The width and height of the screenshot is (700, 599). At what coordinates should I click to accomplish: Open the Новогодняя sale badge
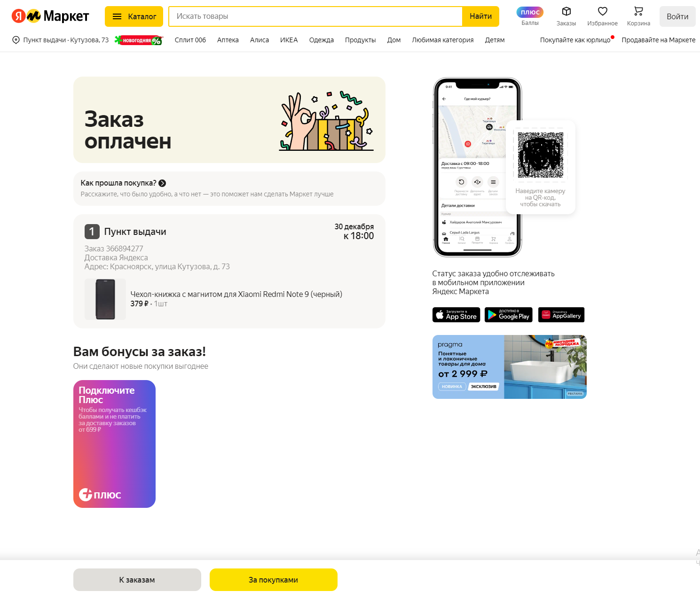click(x=139, y=40)
